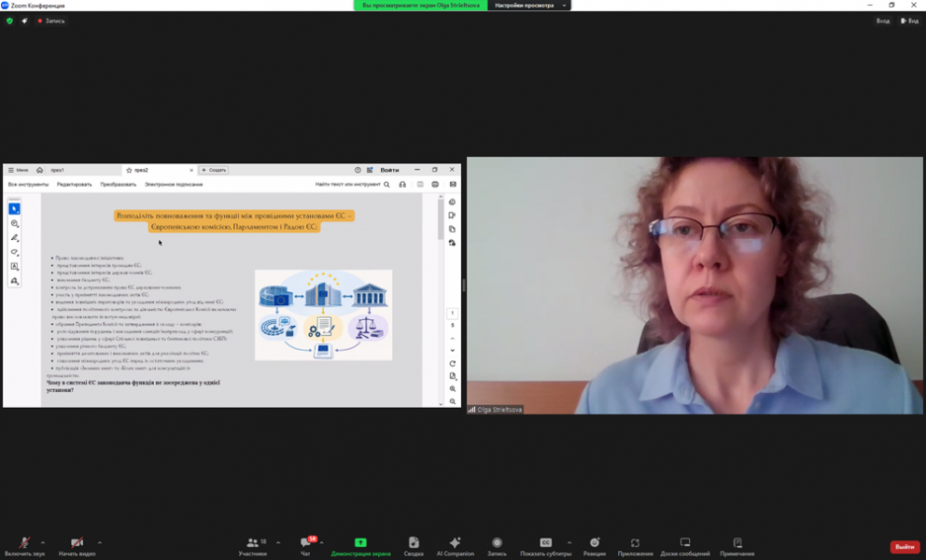Switch to the през1 PDF tab

coord(57,170)
